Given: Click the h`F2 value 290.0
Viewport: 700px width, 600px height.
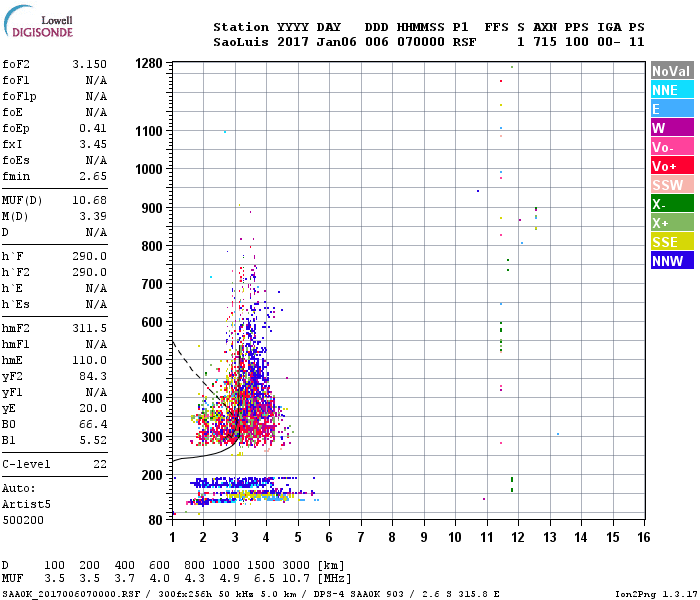Looking at the screenshot, I should [x=90, y=272].
